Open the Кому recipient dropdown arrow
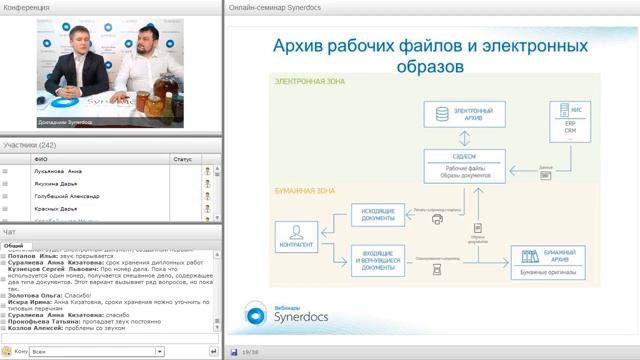 (x=160, y=351)
